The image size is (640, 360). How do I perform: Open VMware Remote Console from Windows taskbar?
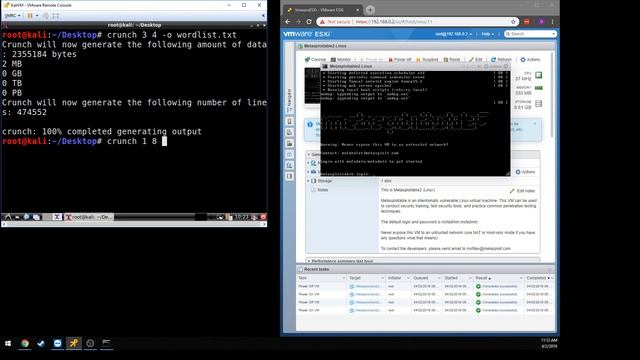click(74, 344)
